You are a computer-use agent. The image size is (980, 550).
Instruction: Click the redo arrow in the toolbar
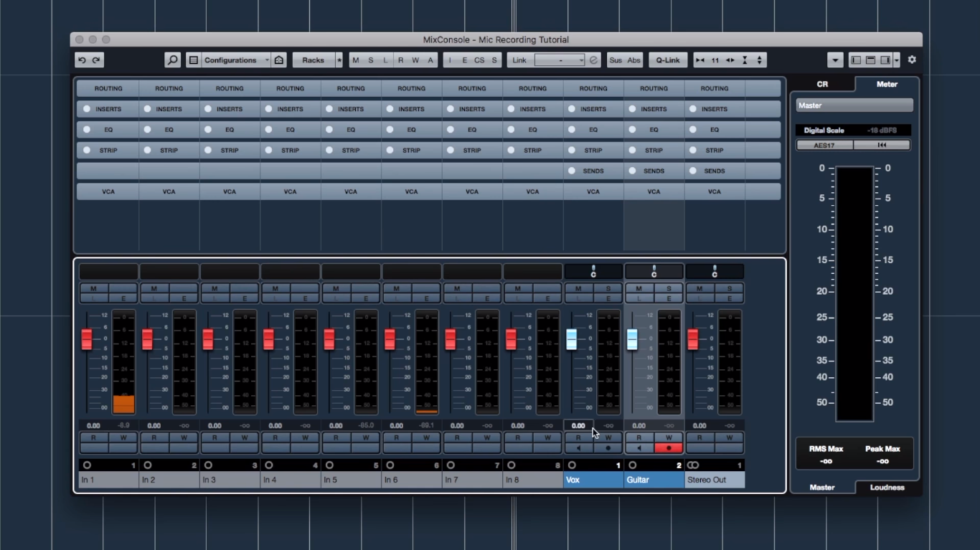(95, 60)
